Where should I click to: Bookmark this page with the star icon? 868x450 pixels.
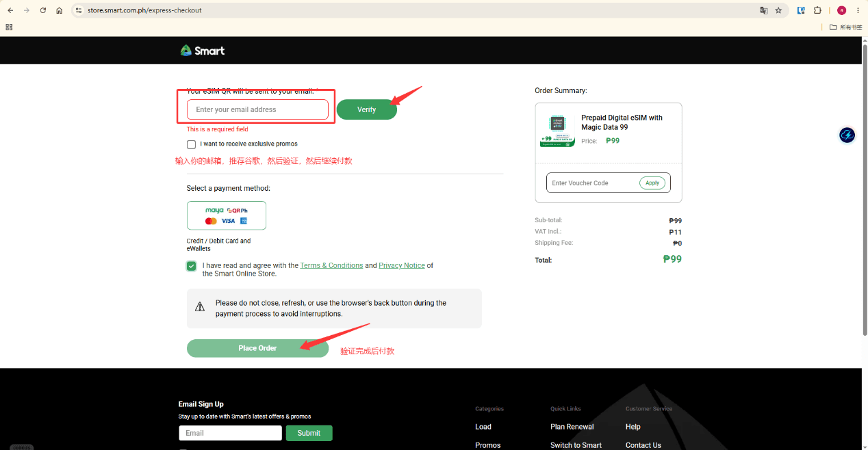click(x=778, y=10)
